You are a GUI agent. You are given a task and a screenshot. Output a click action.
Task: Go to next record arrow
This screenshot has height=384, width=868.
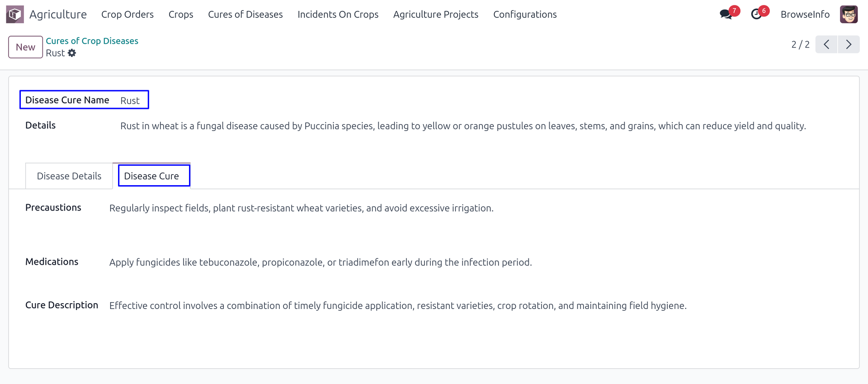pyautogui.click(x=849, y=45)
